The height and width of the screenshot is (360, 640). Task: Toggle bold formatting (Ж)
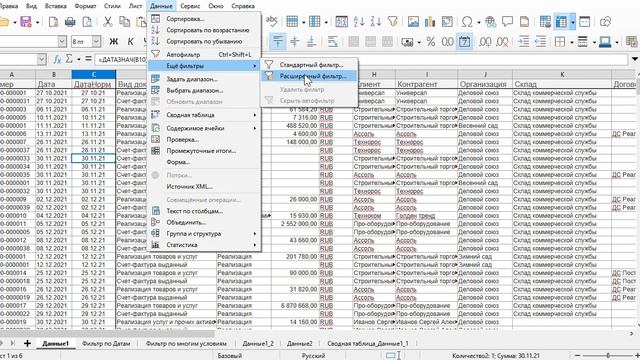113,42
